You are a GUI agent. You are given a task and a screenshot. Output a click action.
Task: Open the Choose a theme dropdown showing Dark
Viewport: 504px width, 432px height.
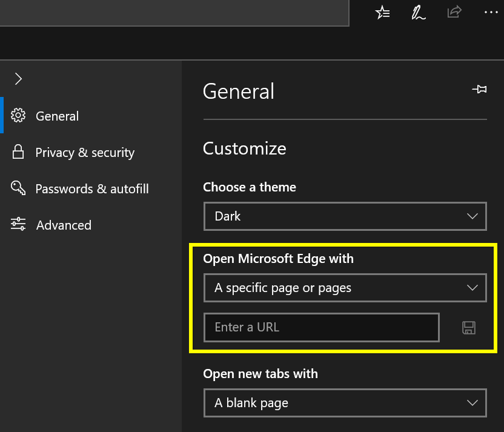345,216
